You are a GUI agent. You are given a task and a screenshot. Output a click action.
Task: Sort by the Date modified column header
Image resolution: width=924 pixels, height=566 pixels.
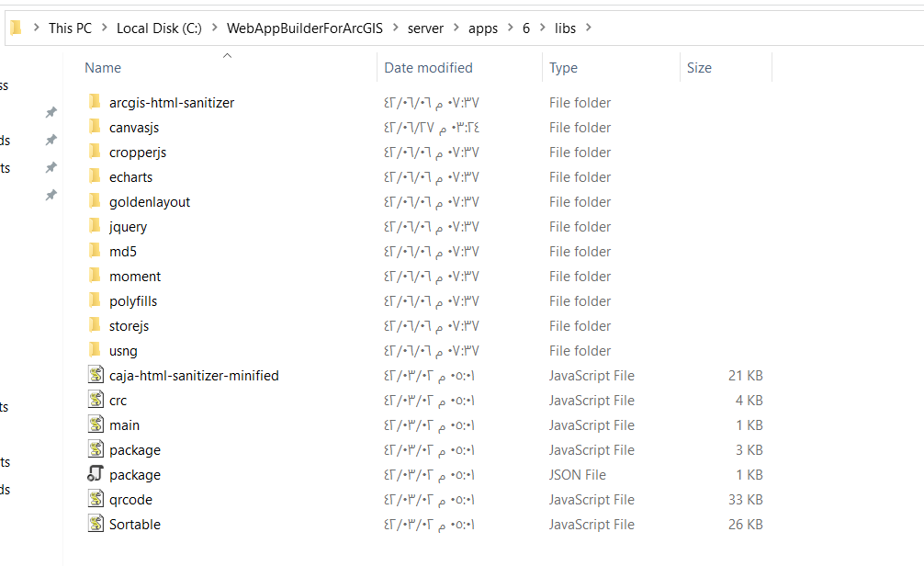click(428, 67)
